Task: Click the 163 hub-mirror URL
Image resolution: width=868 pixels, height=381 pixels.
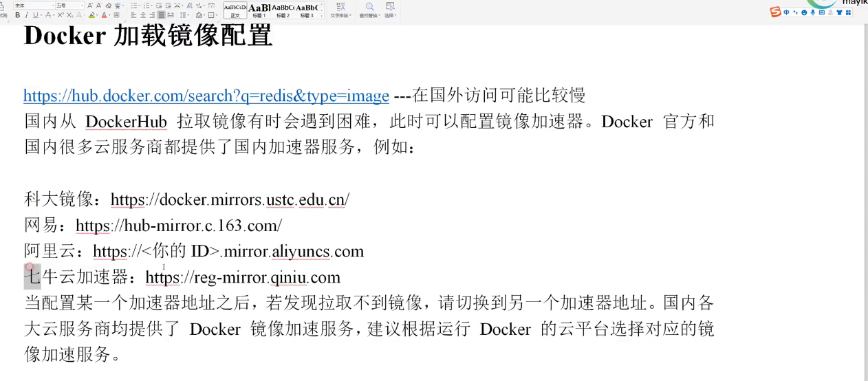Action: point(179,226)
